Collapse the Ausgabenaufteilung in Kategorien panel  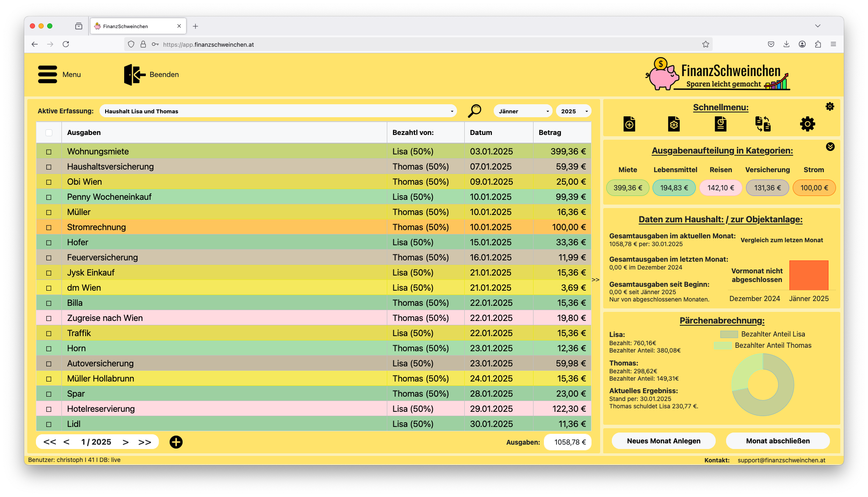tap(830, 147)
